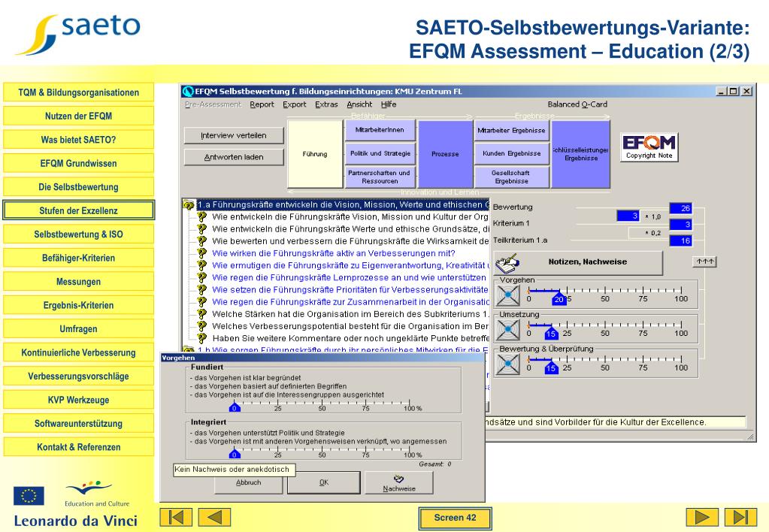Click the Education and Culture logo
The image size is (769, 532).
point(97,494)
